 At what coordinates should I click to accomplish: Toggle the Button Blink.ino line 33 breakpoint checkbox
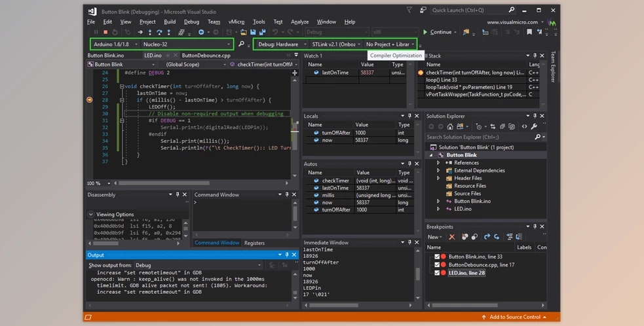(437, 257)
